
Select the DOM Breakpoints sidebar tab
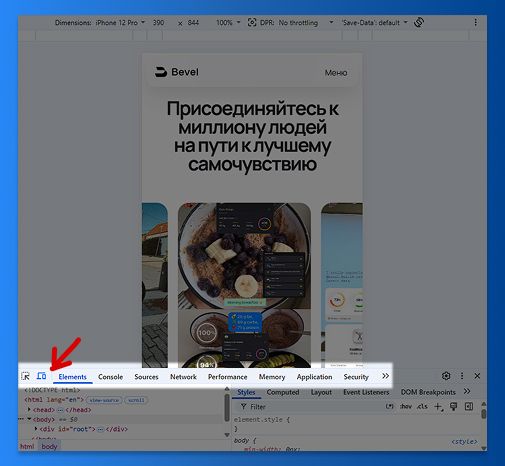pos(428,392)
